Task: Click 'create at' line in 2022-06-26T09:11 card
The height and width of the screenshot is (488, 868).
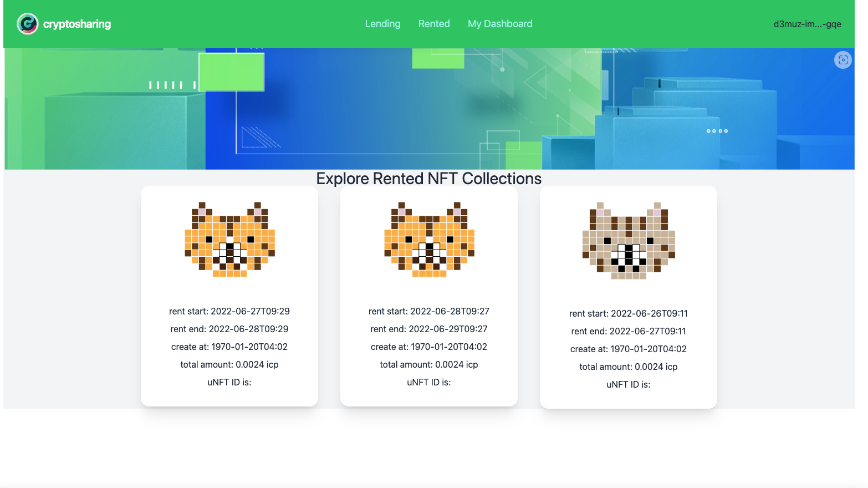Action: click(x=629, y=349)
